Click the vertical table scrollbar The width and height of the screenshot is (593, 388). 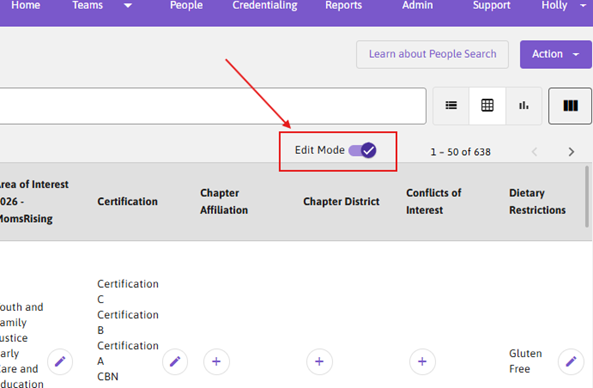(587, 197)
